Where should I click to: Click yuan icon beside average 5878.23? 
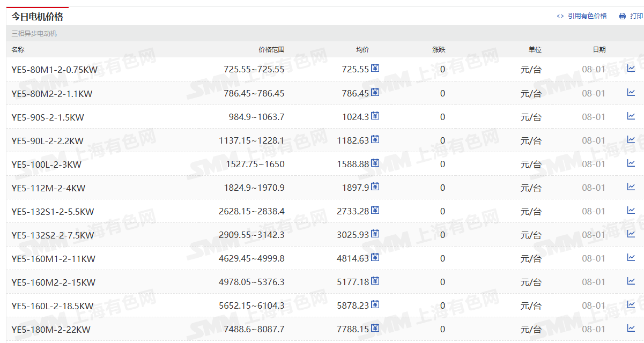pos(375,304)
